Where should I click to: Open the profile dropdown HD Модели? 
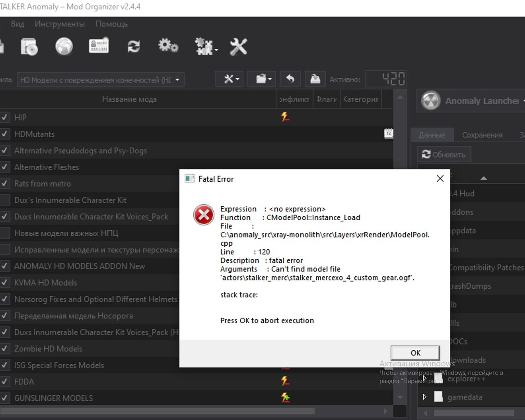[100, 80]
